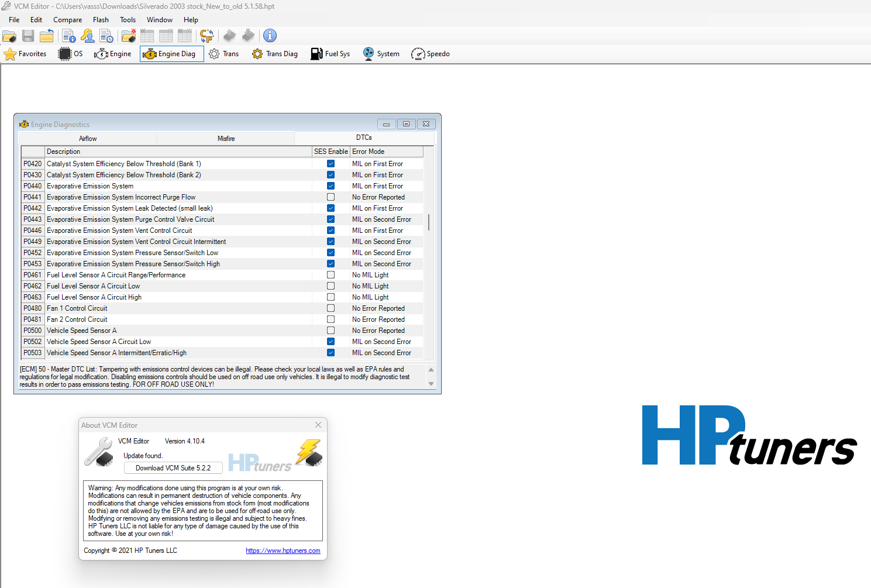
Task: Select the P0453 row code
Action: coord(33,264)
